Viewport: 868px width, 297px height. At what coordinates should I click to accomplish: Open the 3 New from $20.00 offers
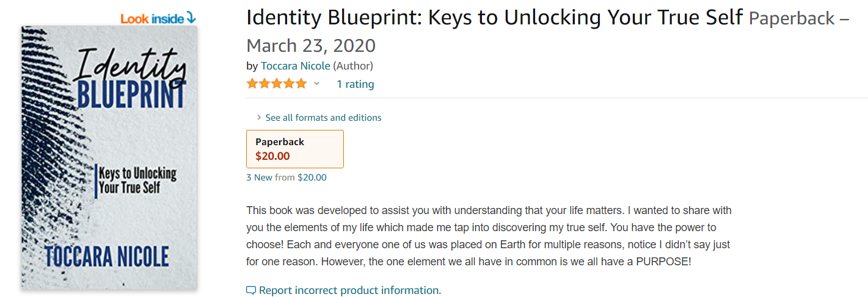(x=286, y=177)
